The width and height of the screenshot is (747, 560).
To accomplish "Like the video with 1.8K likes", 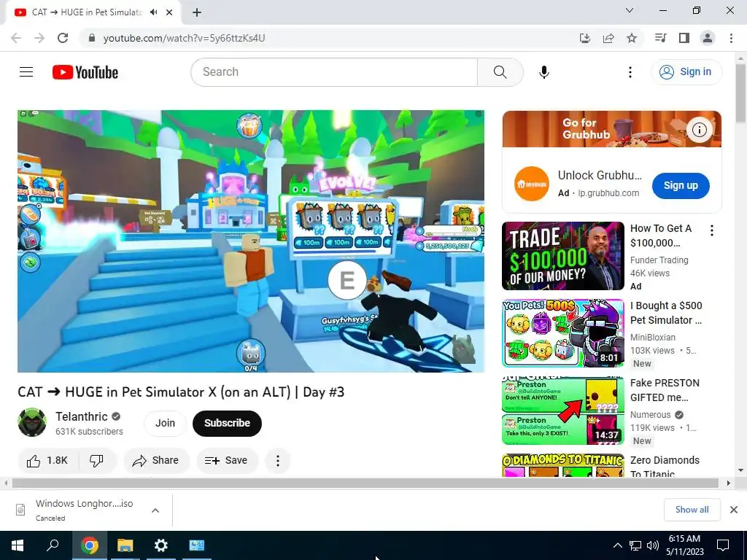I will 47,461.
